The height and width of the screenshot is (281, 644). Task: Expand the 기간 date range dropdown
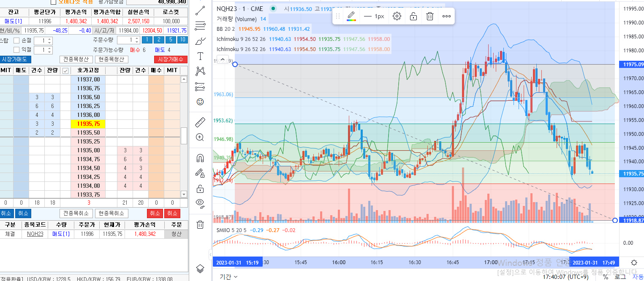[228, 276]
